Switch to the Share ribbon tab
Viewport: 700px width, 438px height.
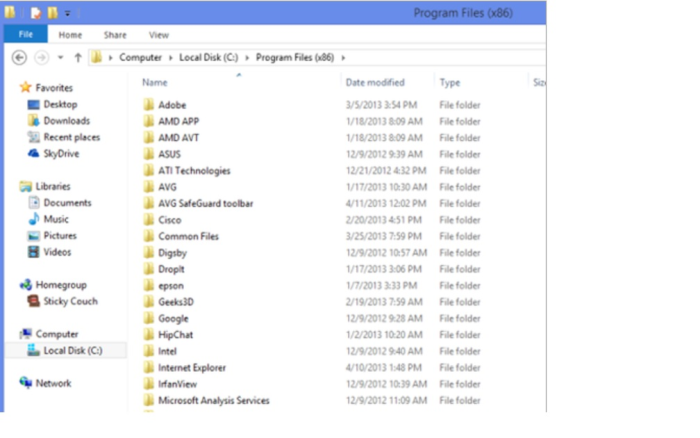pyautogui.click(x=115, y=35)
